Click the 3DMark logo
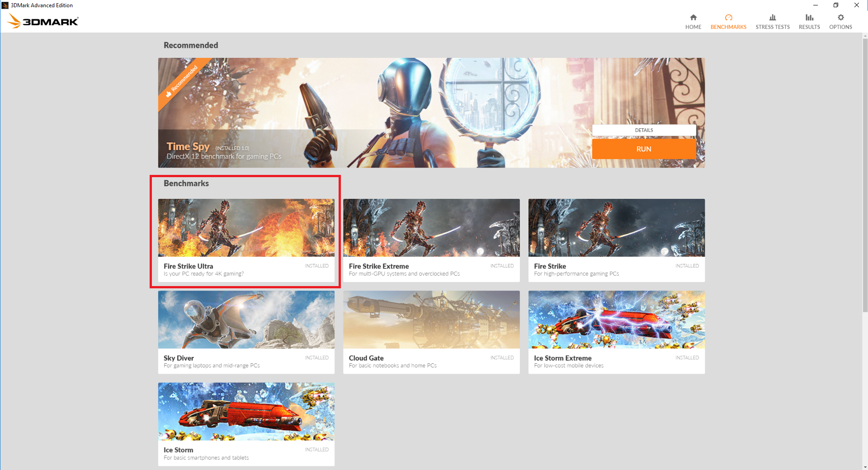Screen dimensions: 868x470 tap(43, 21)
